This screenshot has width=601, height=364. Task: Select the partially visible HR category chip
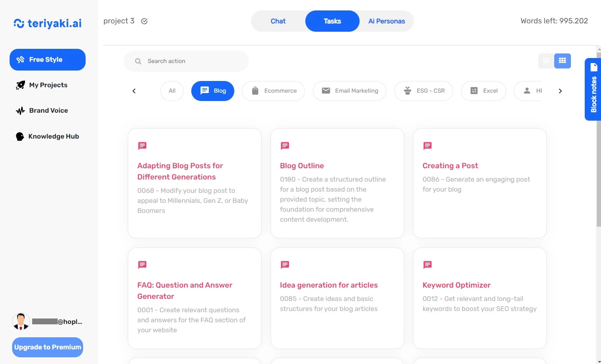tap(528, 91)
